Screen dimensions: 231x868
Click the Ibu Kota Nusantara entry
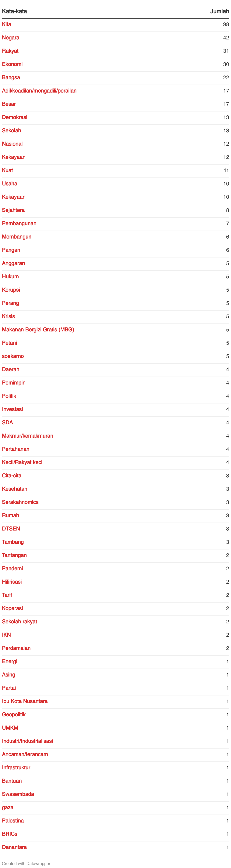25,701
